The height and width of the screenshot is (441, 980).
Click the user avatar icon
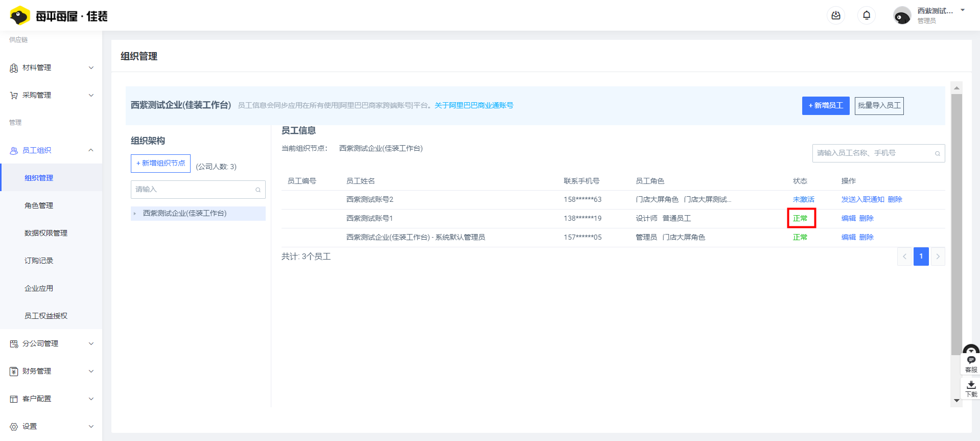[x=902, y=16]
